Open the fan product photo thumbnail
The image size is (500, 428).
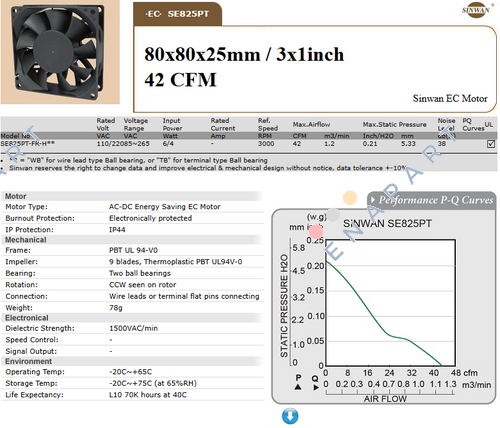click(60, 52)
